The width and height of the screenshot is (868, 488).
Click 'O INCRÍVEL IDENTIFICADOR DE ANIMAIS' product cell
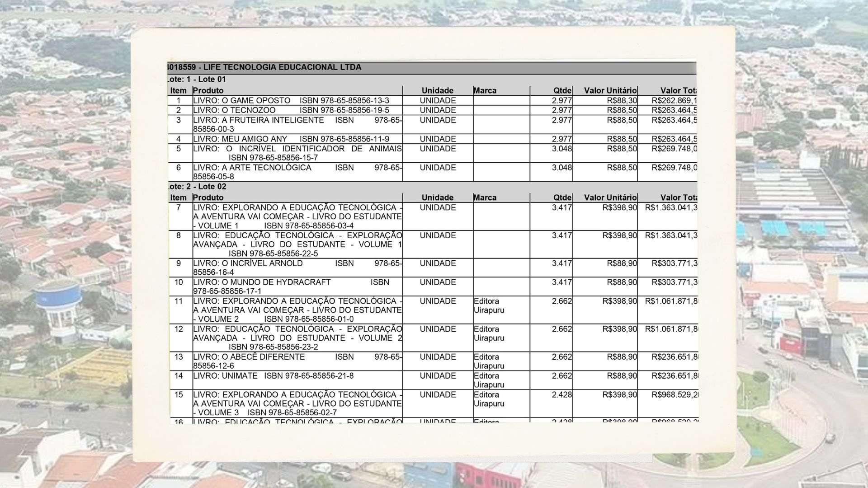297,153
